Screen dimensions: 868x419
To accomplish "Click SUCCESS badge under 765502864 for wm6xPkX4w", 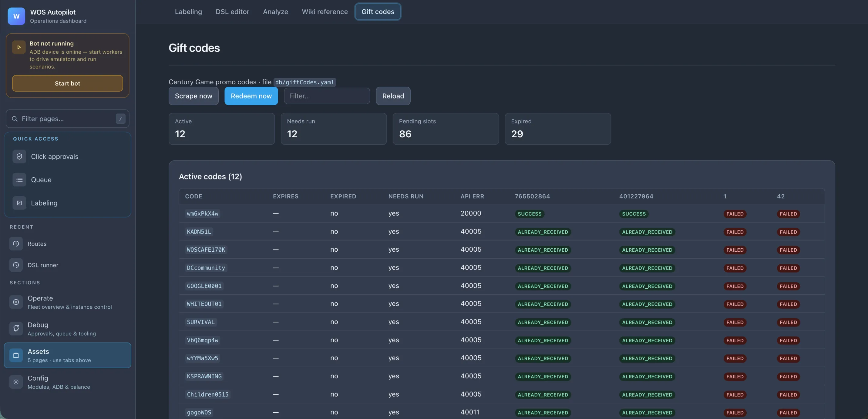I will tap(529, 213).
